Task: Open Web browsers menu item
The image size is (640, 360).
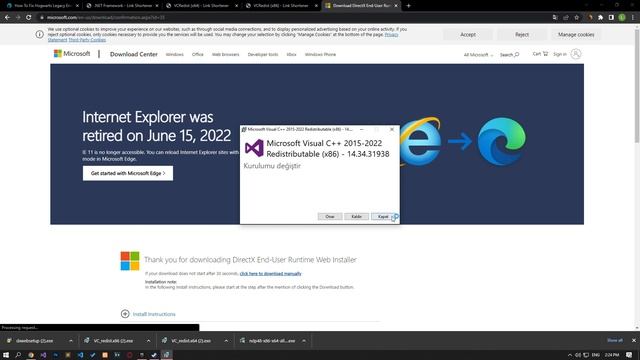Action: (x=225, y=54)
